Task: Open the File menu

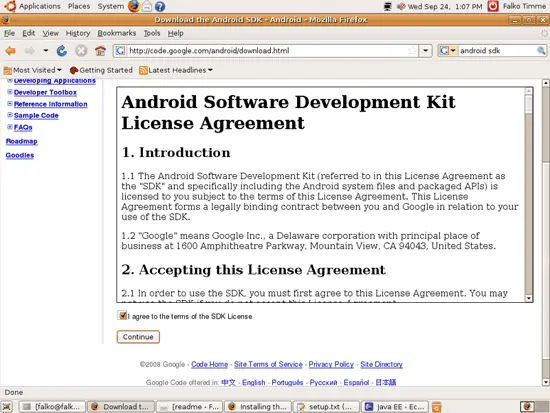Action: (9, 33)
